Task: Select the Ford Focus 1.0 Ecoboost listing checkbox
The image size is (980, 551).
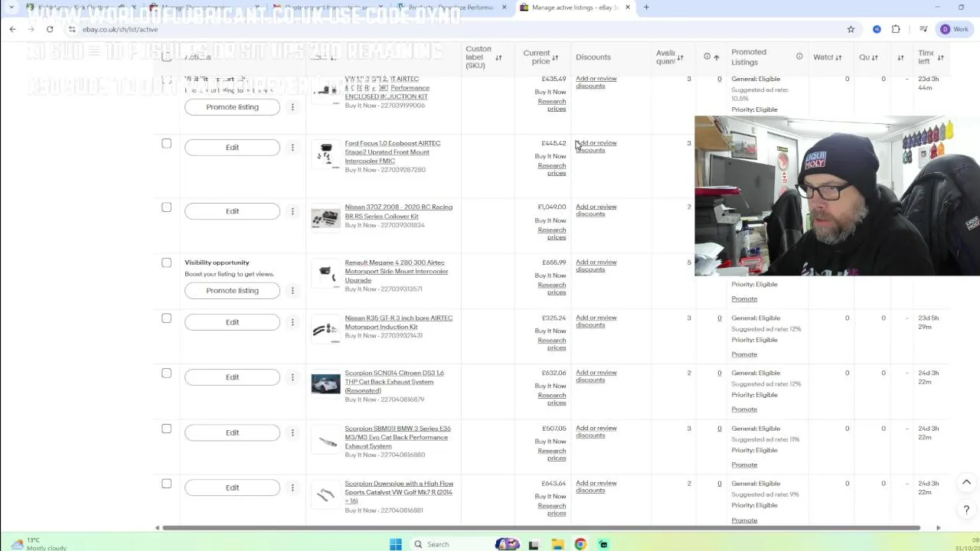Action: [166, 143]
